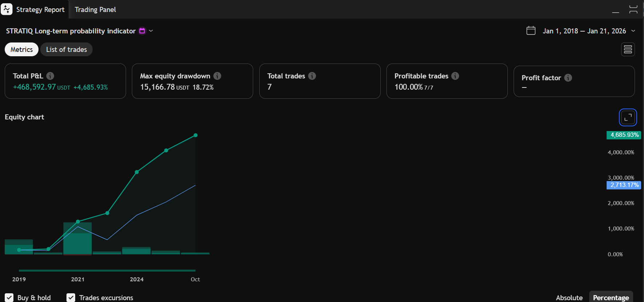Screen dimensions: 644x302
Task: Open the metrics layout settings icon
Action: click(628, 49)
